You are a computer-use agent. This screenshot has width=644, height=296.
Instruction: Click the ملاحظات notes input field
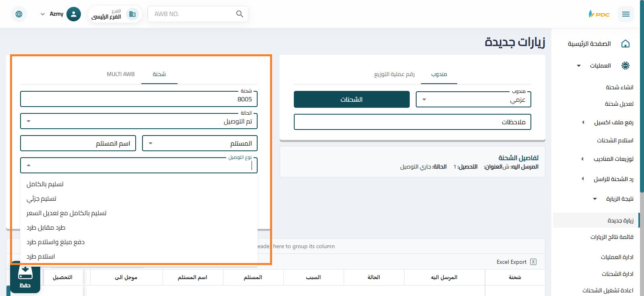[412, 122]
